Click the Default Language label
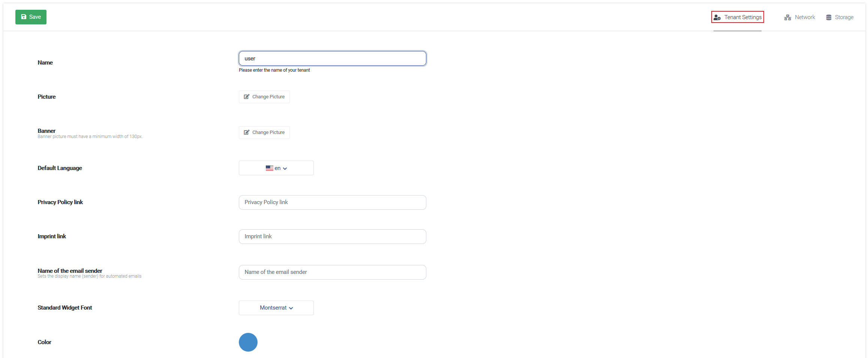Screen dimensions: 868x358 coord(60,168)
